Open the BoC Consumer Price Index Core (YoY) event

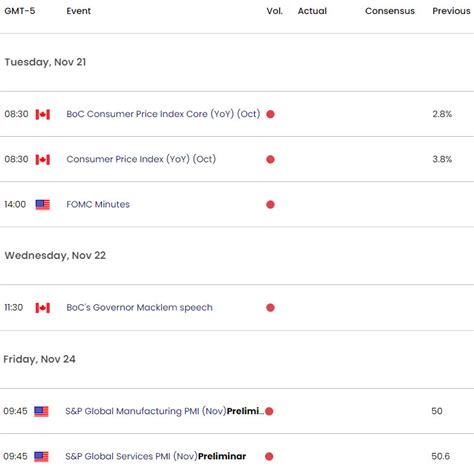[x=163, y=114]
